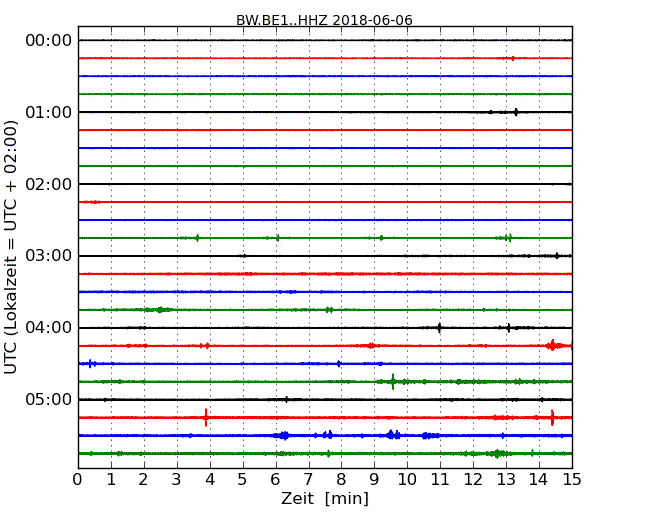Click the x-axis tick label 12
This screenshot has width=650, height=520.
[x=473, y=480]
